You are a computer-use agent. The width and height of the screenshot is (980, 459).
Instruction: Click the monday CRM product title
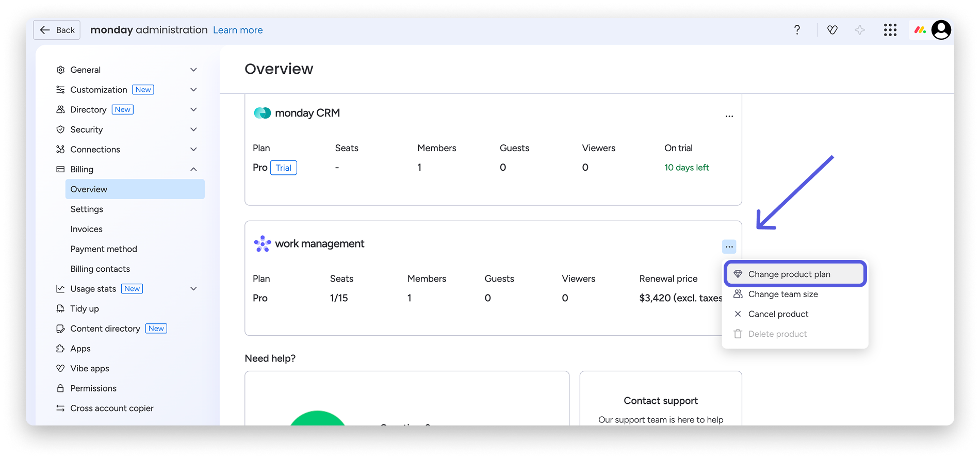pos(307,113)
